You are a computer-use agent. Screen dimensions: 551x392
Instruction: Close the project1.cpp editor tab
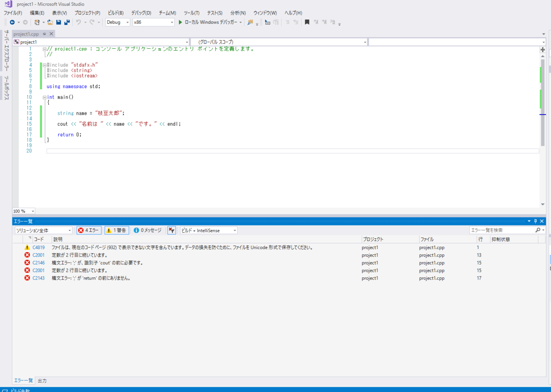tap(51, 34)
